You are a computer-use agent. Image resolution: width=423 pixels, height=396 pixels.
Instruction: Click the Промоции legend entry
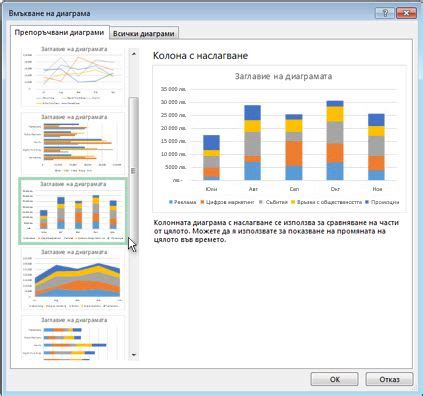[382, 202]
